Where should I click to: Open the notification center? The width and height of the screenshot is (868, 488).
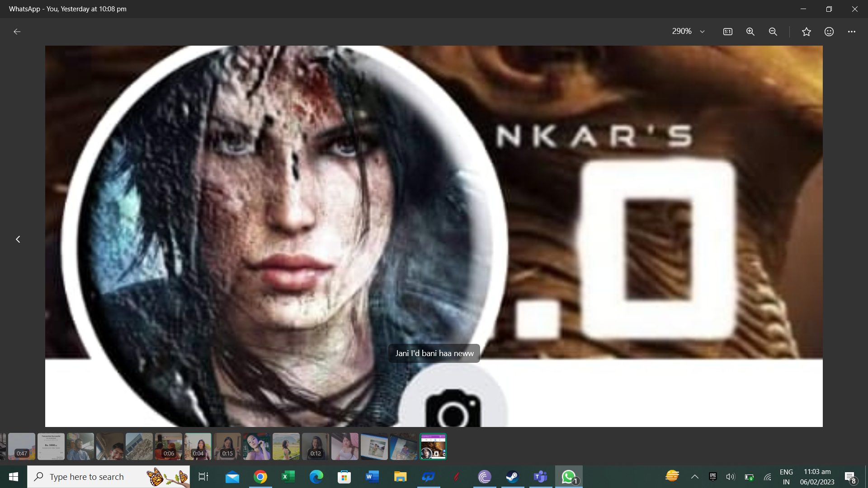point(850,477)
